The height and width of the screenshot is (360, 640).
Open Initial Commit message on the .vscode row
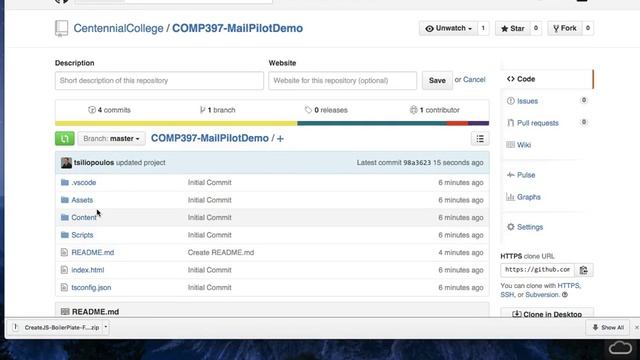(209, 182)
